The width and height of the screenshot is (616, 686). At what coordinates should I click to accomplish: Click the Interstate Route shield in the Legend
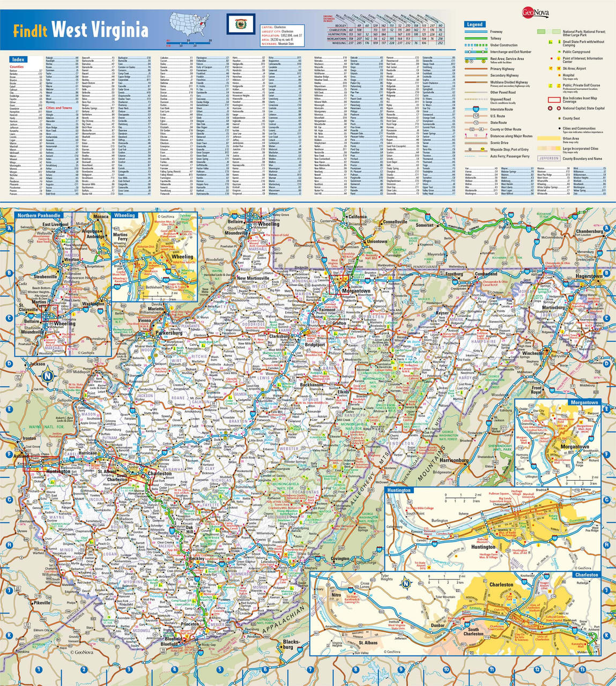click(476, 109)
